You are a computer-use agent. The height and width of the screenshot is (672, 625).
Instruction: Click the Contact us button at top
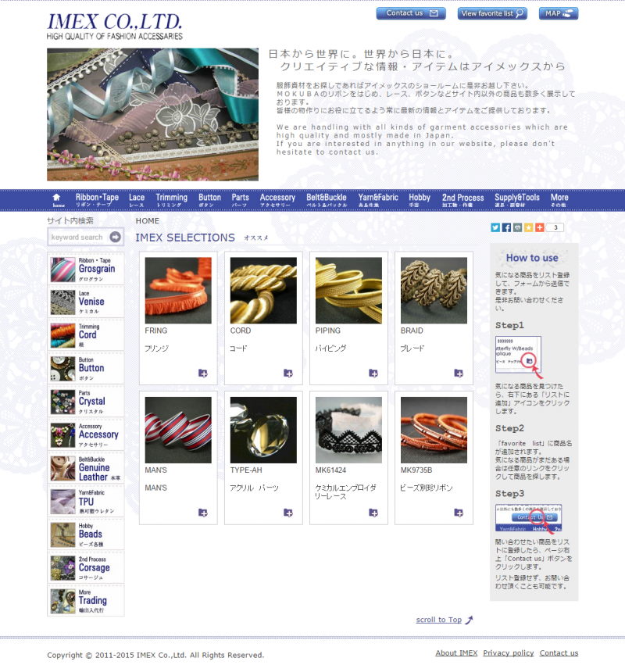[411, 13]
